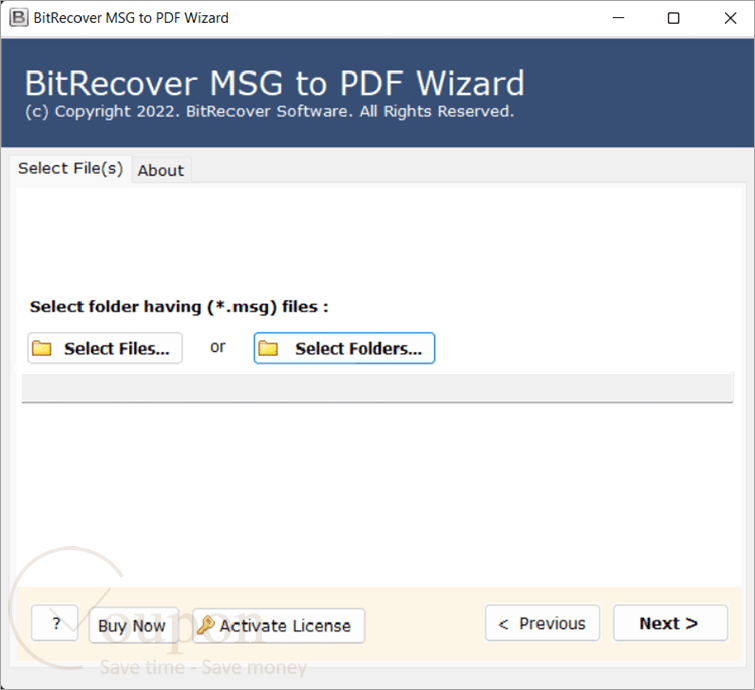This screenshot has width=755, height=690.
Task: Proceed with the Next > button
Action: (670, 623)
